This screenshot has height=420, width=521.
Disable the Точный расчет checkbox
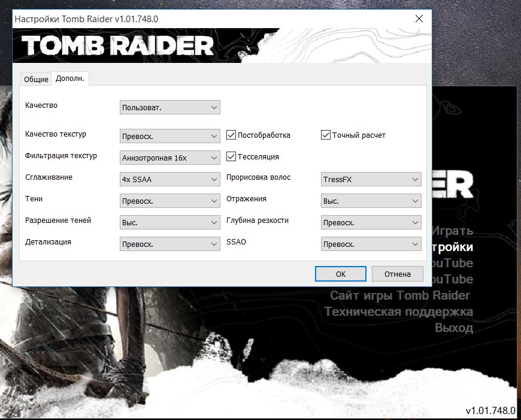pyautogui.click(x=326, y=135)
